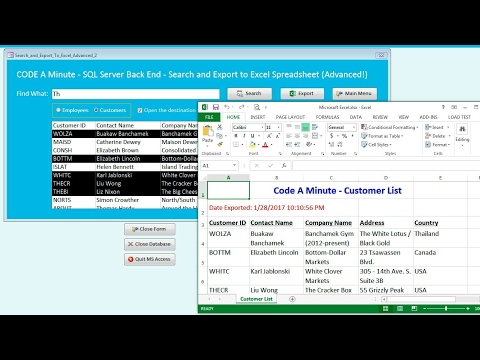The height and width of the screenshot is (360, 480).
Task: Switch to the FORMULAS ribbon tab
Action: click(327, 117)
